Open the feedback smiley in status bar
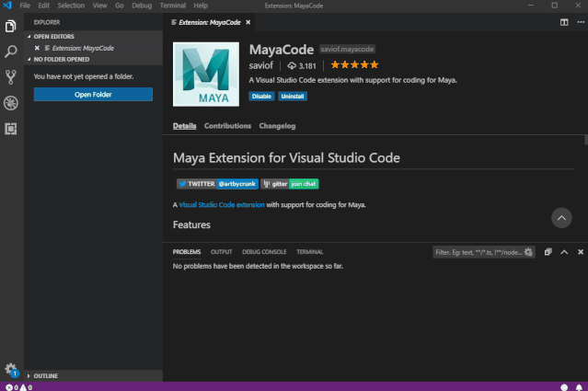Viewport: 588px width, 391px height. click(564, 387)
